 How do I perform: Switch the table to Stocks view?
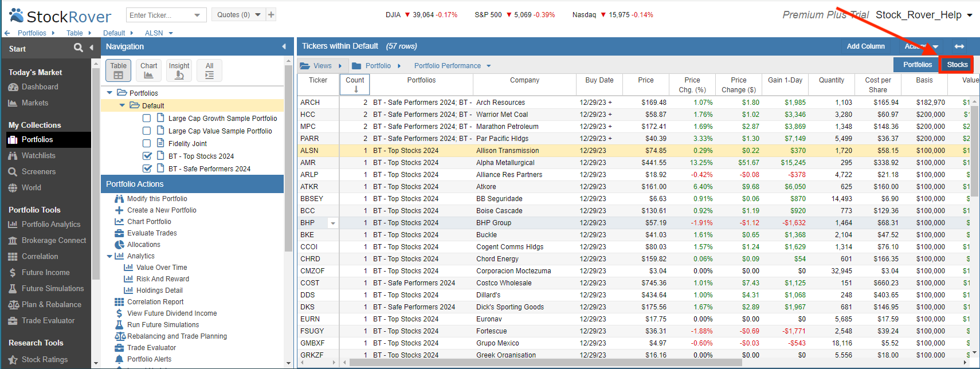coord(957,65)
